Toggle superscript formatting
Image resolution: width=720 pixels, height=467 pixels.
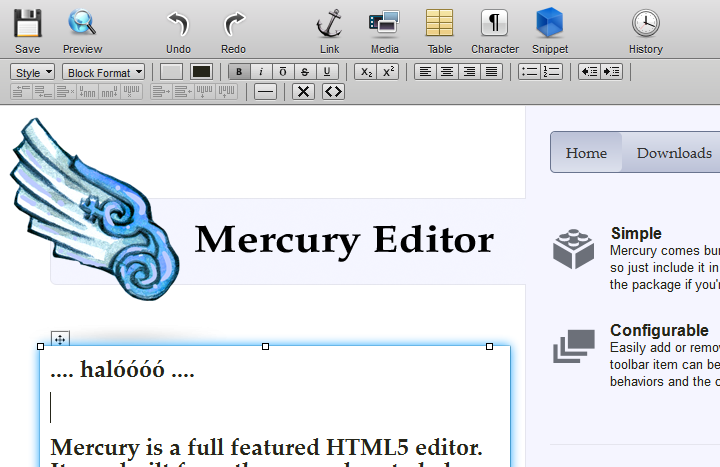388,72
